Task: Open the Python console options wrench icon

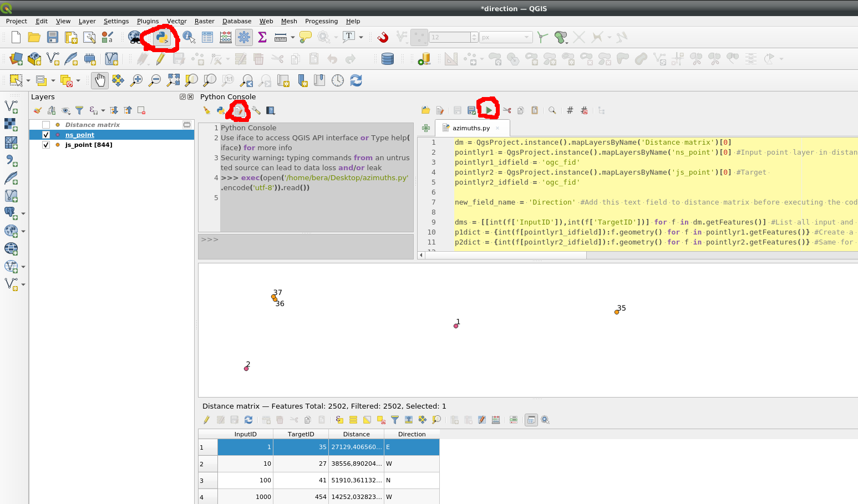Action: (x=256, y=111)
